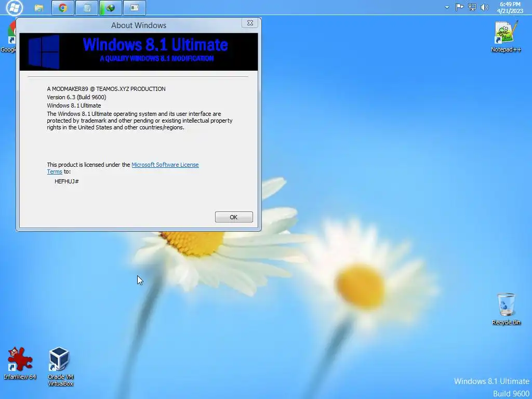Open the clock showing 6:49 PM
Screen dimensions: 532x399
coord(510,7)
